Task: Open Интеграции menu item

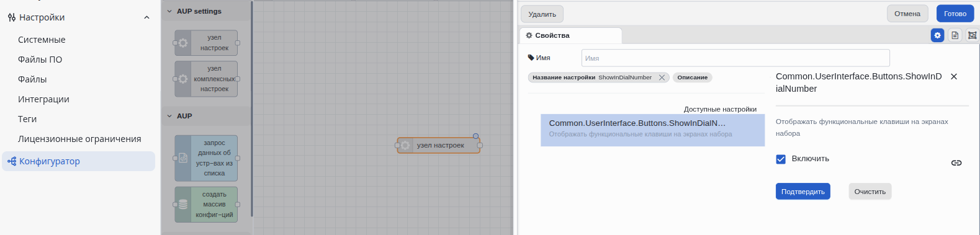Action: (43, 99)
